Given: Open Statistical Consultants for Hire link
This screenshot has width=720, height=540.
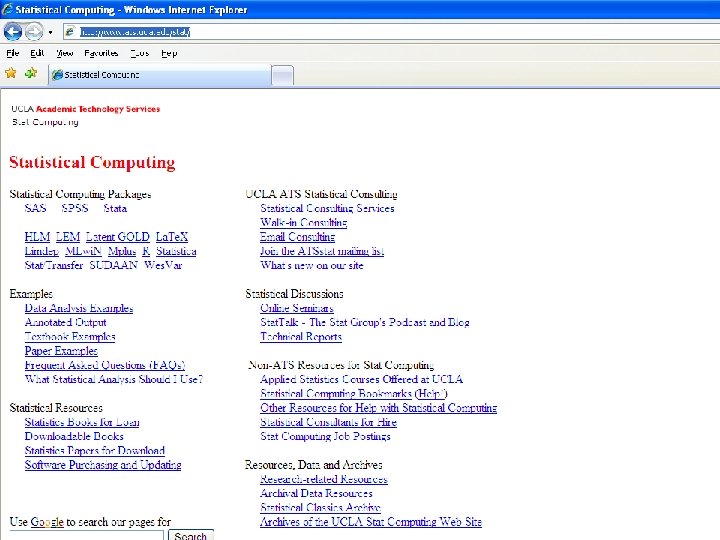Looking at the screenshot, I should (328, 422).
